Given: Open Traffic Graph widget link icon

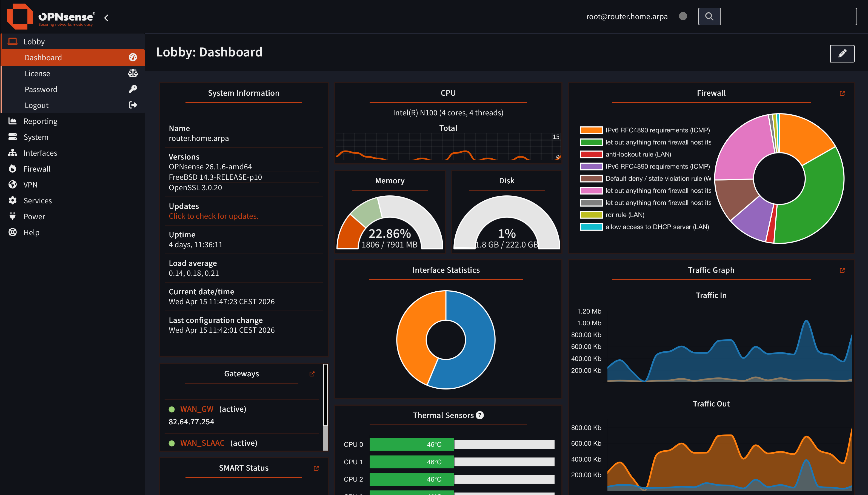Looking at the screenshot, I should [x=842, y=270].
